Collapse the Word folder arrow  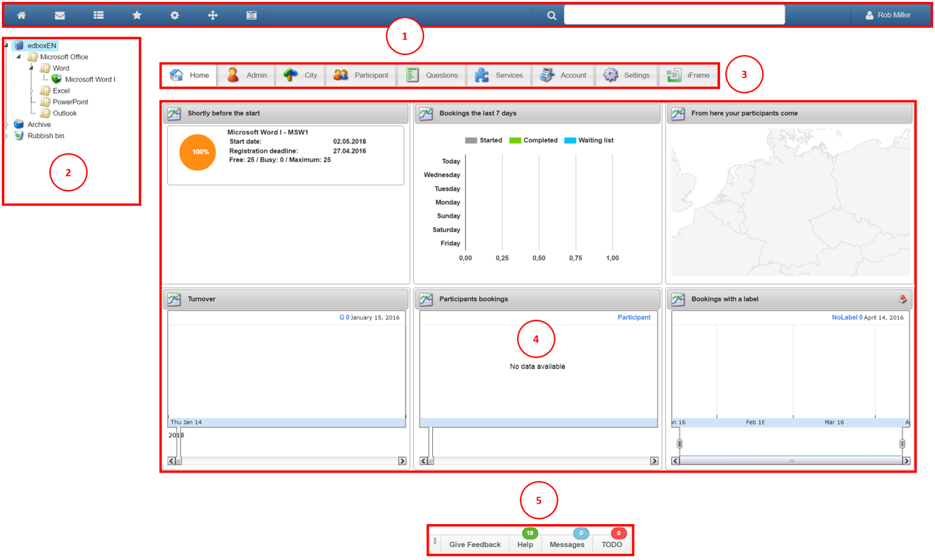click(31, 68)
